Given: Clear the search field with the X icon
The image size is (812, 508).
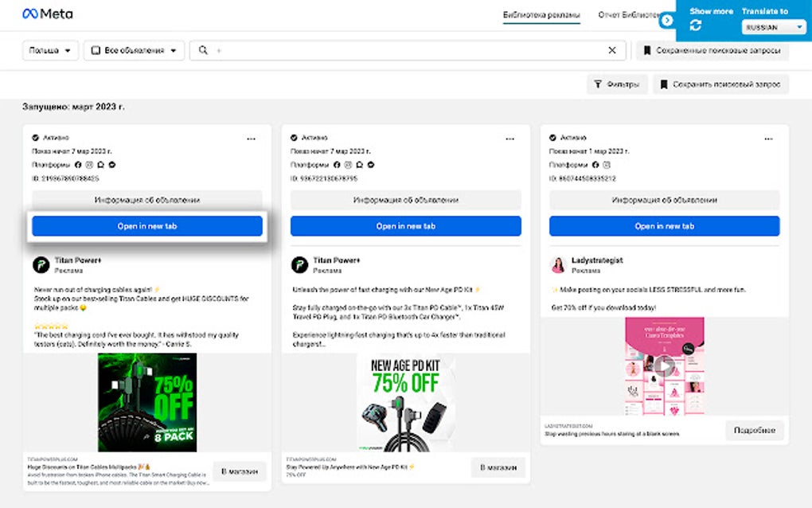Looking at the screenshot, I should tap(611, 50).
